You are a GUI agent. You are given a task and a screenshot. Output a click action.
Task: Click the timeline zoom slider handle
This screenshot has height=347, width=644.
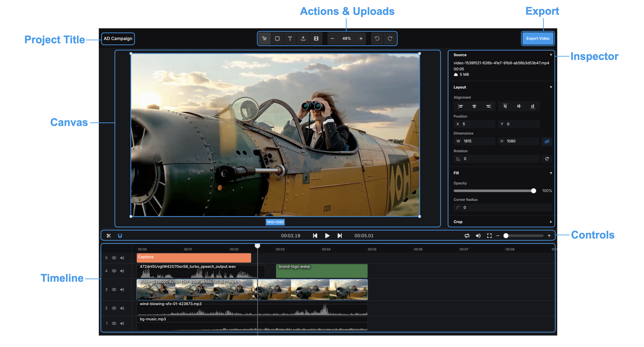coord(506,236)
